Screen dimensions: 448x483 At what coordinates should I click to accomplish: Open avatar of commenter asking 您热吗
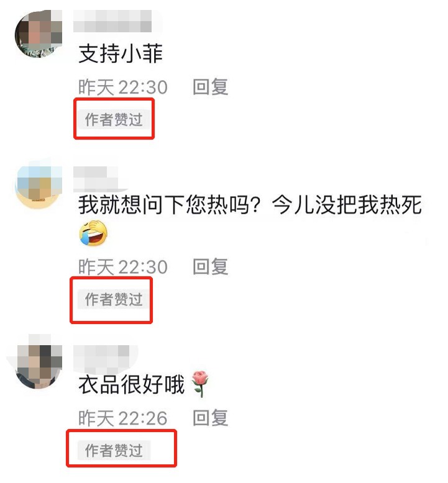39,186
